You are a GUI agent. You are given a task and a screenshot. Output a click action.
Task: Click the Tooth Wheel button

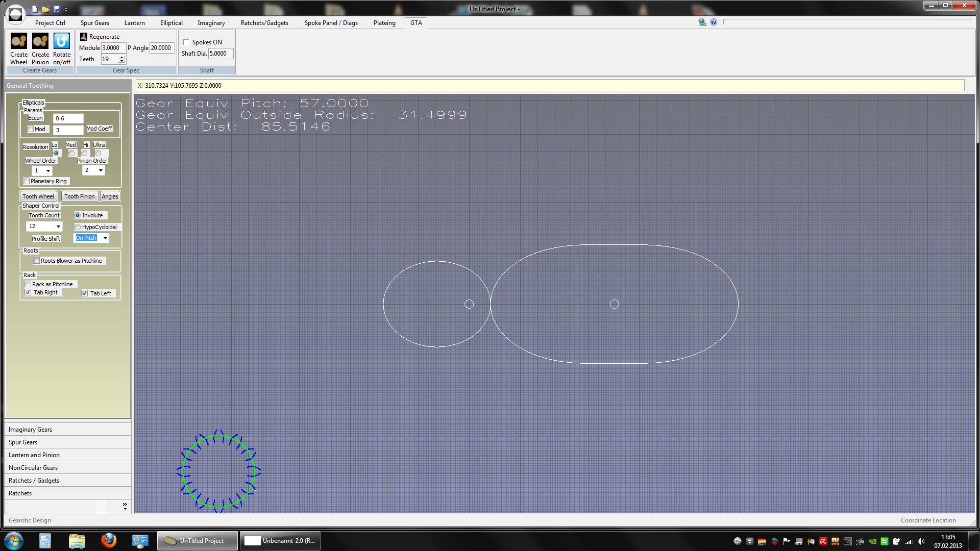(38, 196)
